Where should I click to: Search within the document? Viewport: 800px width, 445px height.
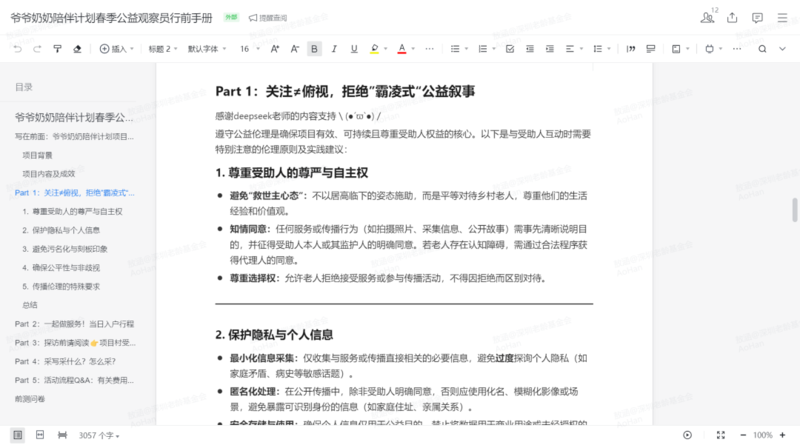coord(762,49)
